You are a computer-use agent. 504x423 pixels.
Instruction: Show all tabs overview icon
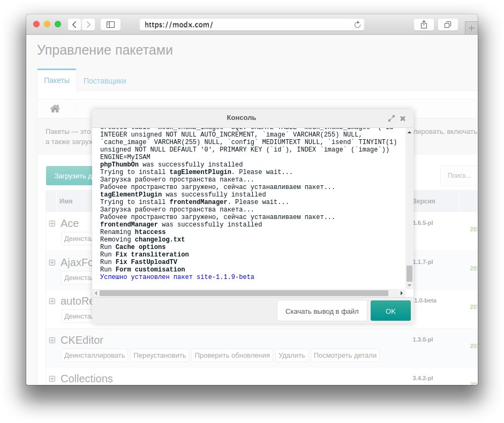coord(448,25)
